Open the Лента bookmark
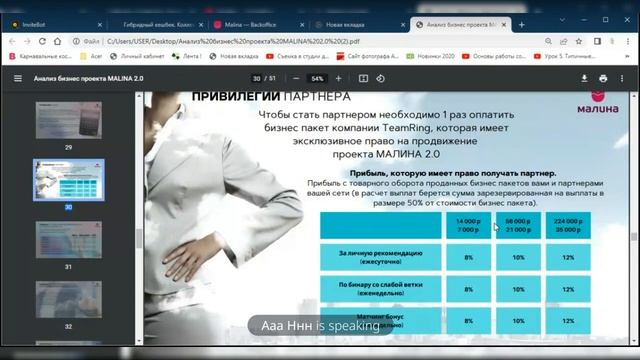Viewport: 640px width, 360px height. [x=187, y=56]
